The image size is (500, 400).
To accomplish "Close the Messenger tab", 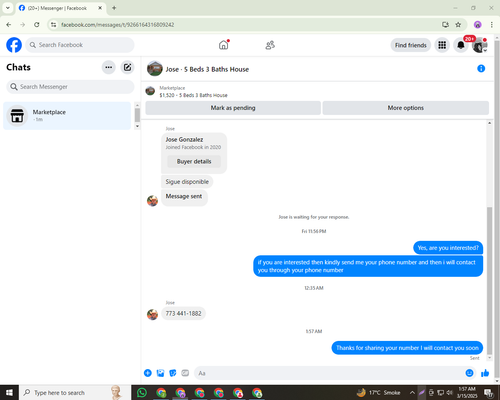I will (x=100, y=8).
